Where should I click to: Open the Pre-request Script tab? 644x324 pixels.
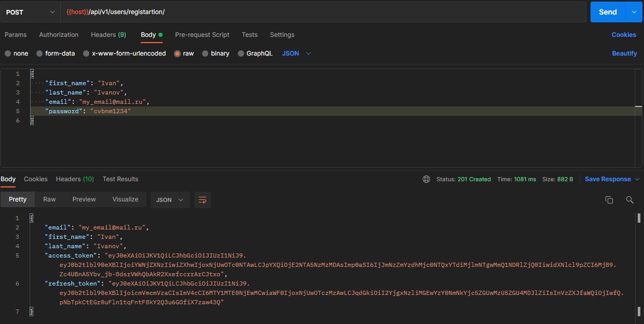202,35
